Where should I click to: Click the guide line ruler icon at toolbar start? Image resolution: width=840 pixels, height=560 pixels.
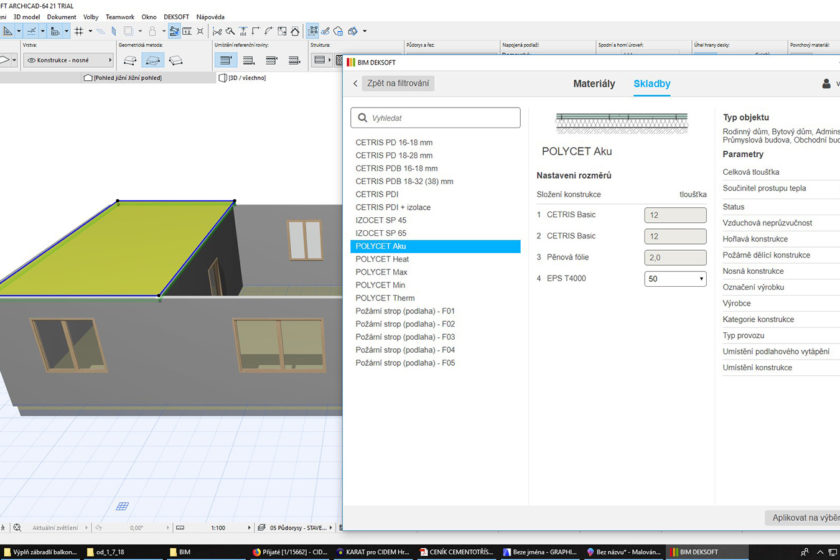(8, 31)
